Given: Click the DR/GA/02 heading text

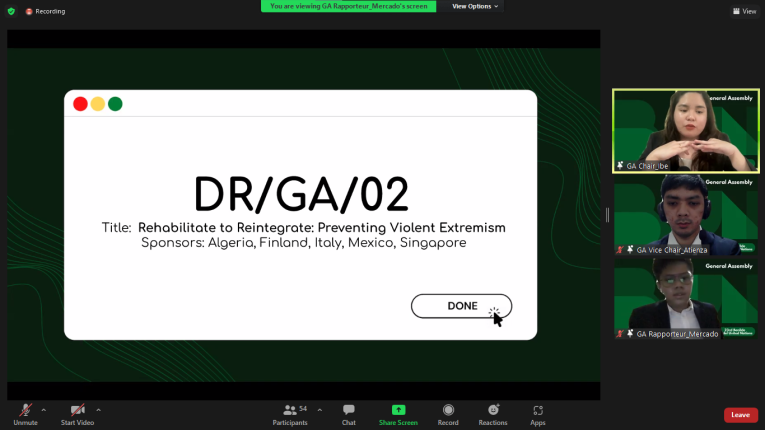Looking at the screenshot, I should [301, 194].
